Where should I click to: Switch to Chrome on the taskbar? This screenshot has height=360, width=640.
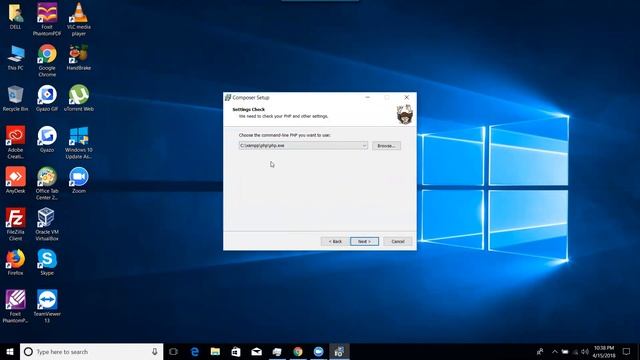click(x=298, y=351)
